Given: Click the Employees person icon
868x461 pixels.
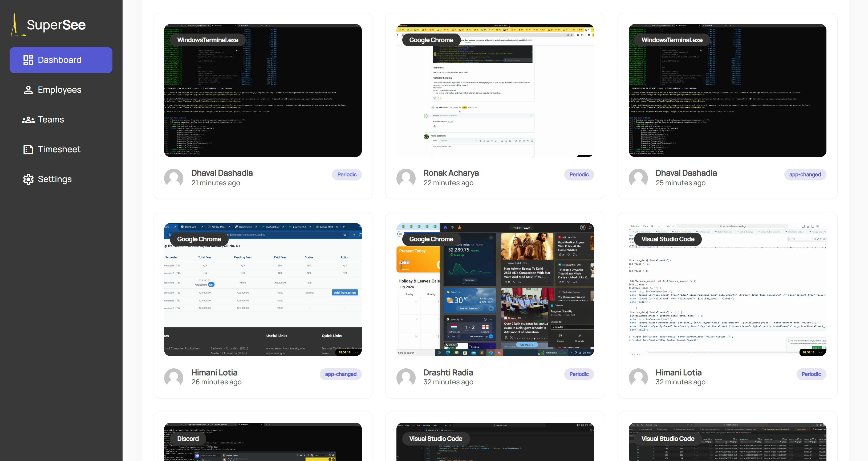Looking at the screenshot, I should coord(28,90).
